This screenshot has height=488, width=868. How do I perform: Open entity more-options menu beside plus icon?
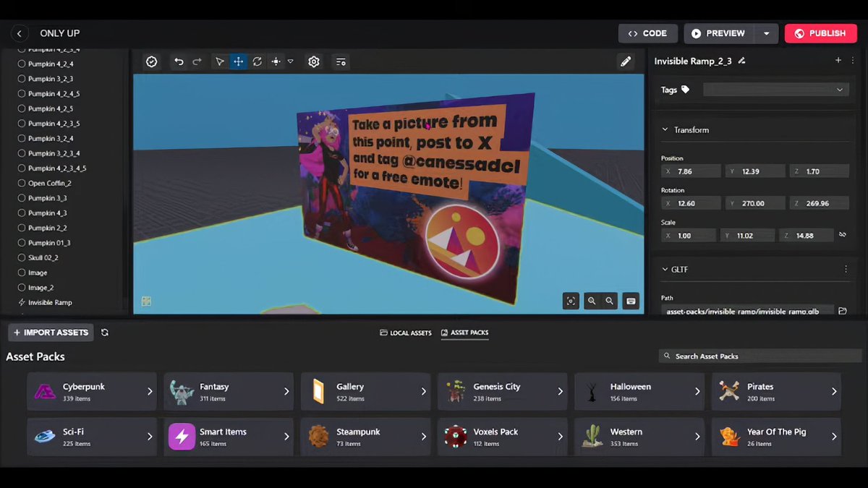853,61
